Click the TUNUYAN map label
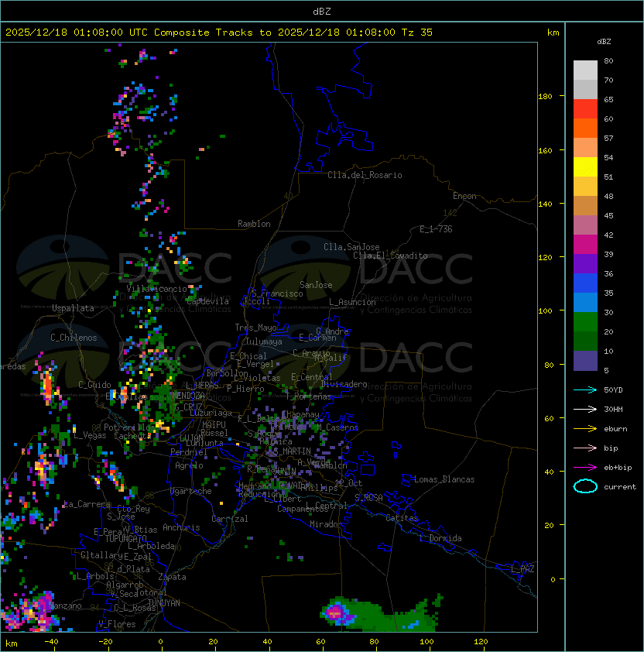The height and width of the screenshot is (652, 644). pyautogui.click(x=164, y=602)
